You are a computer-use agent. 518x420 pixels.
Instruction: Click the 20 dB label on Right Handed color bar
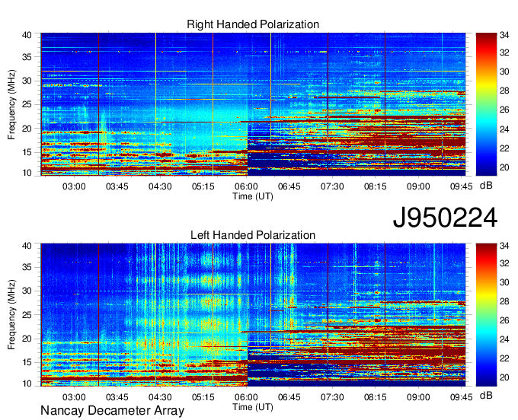tap(504, 167)
